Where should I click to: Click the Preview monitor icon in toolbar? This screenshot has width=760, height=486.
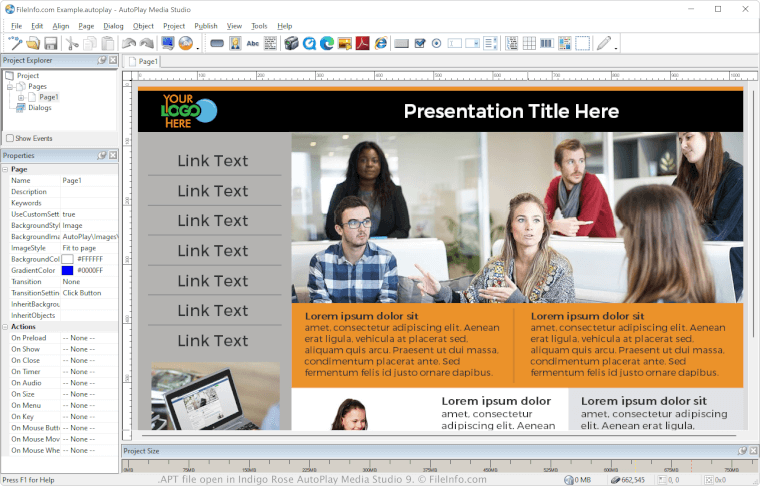point(167,43)
